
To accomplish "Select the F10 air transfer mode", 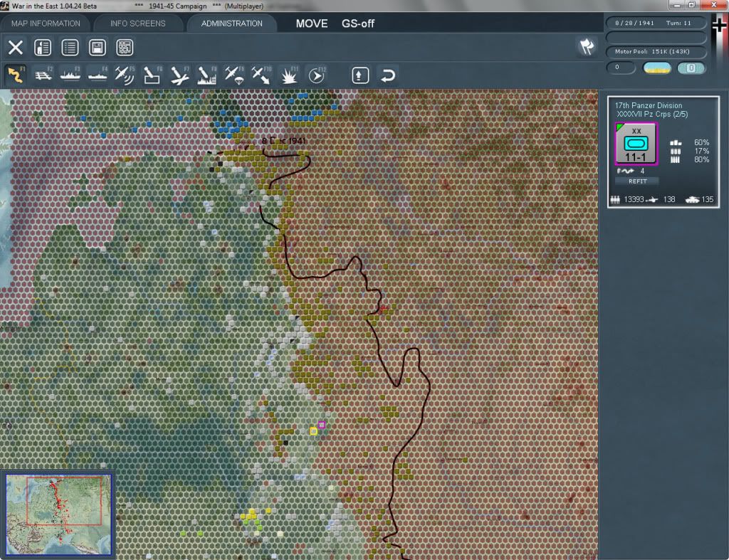I will (261, 75).
